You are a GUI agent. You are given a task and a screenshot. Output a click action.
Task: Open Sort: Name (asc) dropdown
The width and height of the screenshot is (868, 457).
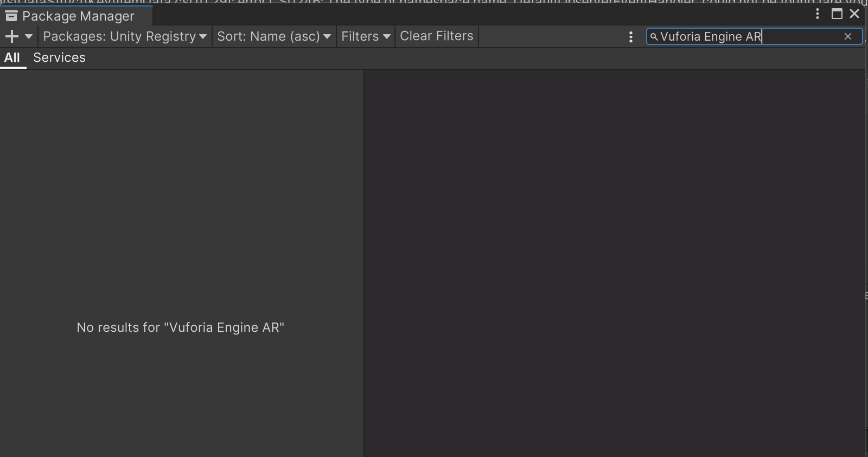tap(274, 36)
